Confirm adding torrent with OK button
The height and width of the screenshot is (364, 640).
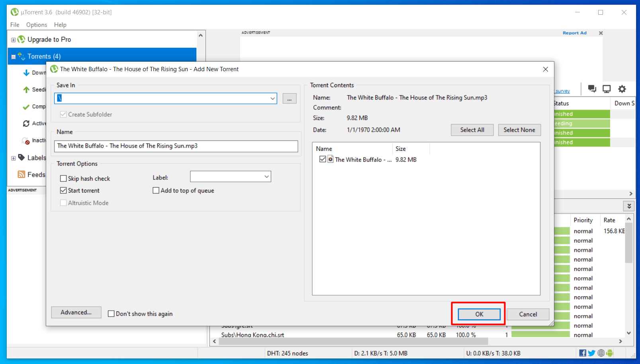click(x=479, y=314)
